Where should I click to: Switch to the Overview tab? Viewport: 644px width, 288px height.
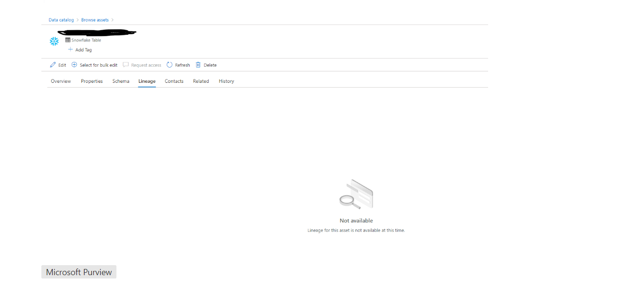[61, 81]
